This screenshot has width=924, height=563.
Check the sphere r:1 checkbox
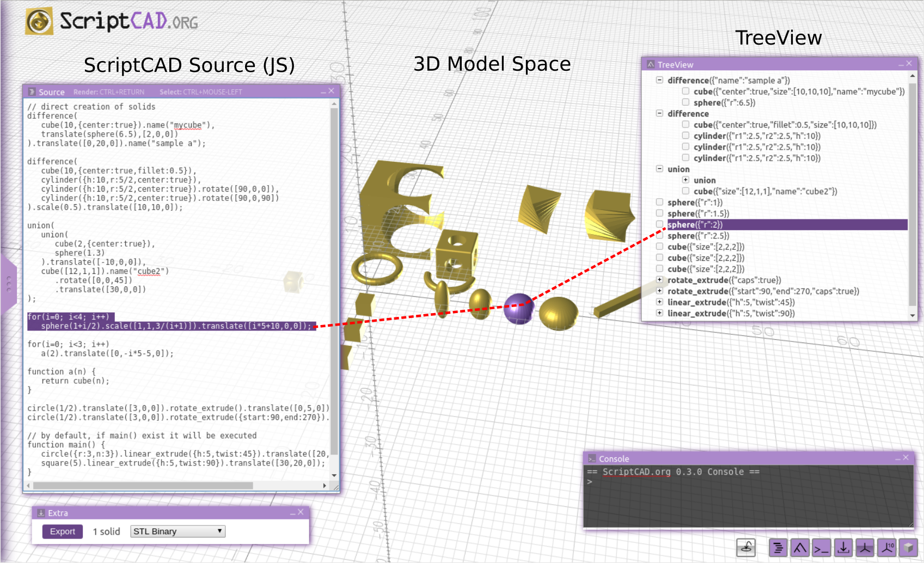pos(659,202)
